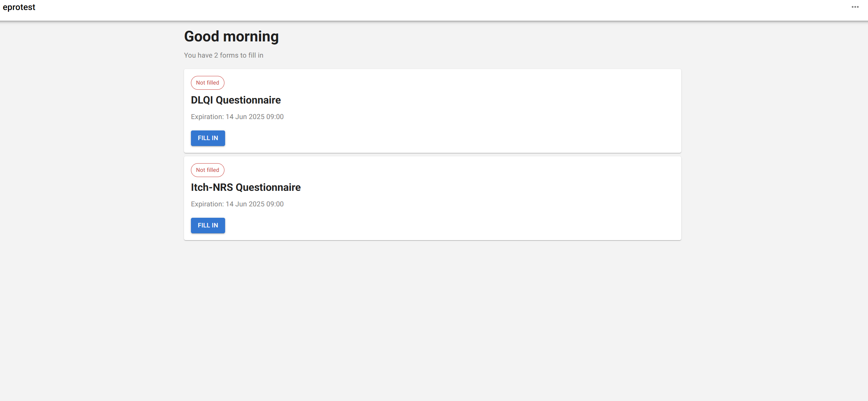Click the 09:00 time in the Itch-NRS card
This screenshot has width=868, height=401.
(275, 204)
